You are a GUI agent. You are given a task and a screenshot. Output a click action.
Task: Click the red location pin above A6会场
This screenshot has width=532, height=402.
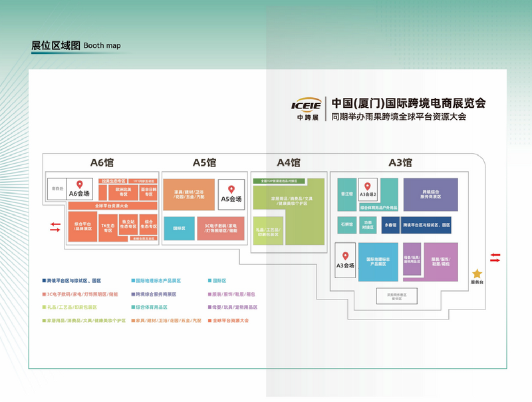point(79,184)
